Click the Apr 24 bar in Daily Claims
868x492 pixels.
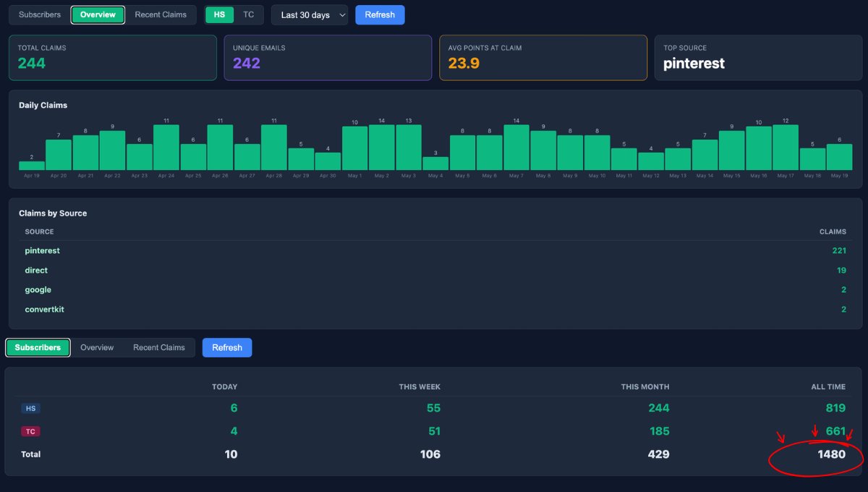(166, 148)
